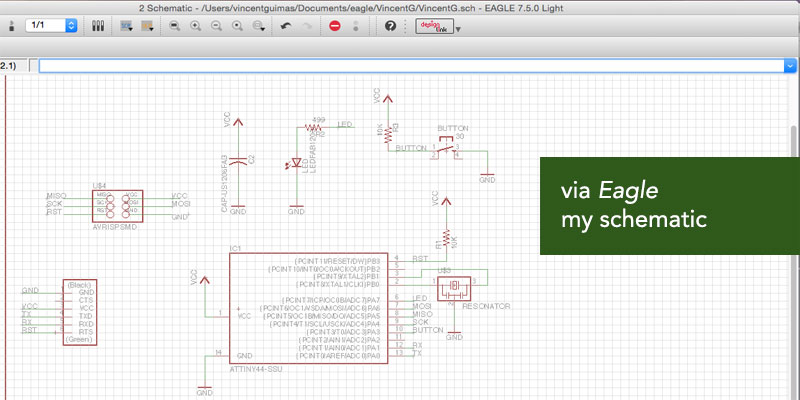Click the (PCINT11/RESET/DW)PB3 pin label
Image resolution: width=800 pixels, height=400 pixels.
pyautogui.click(x=337, y=260)
